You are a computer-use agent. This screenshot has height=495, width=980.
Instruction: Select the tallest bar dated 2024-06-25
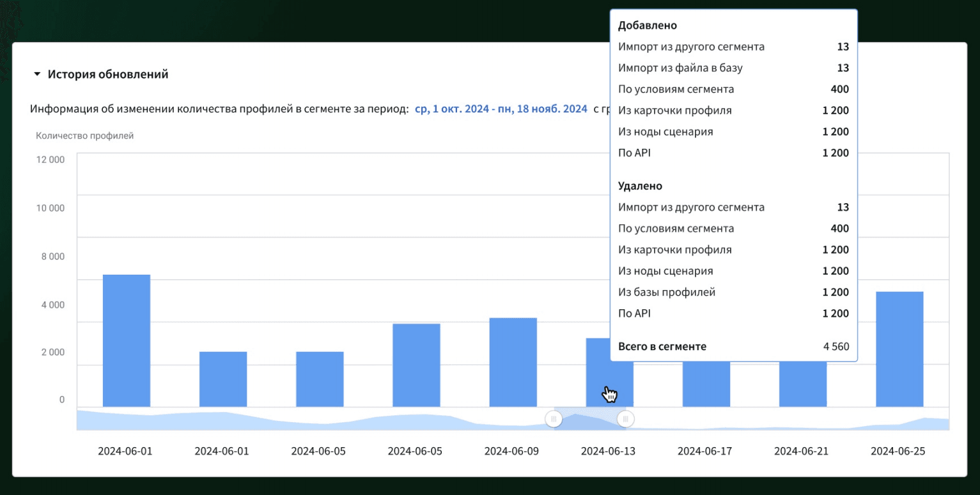(899, 348)
